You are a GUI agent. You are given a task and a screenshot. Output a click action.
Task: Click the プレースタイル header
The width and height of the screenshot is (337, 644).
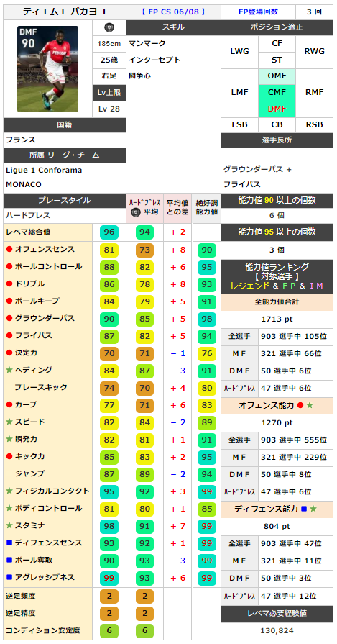65,201
